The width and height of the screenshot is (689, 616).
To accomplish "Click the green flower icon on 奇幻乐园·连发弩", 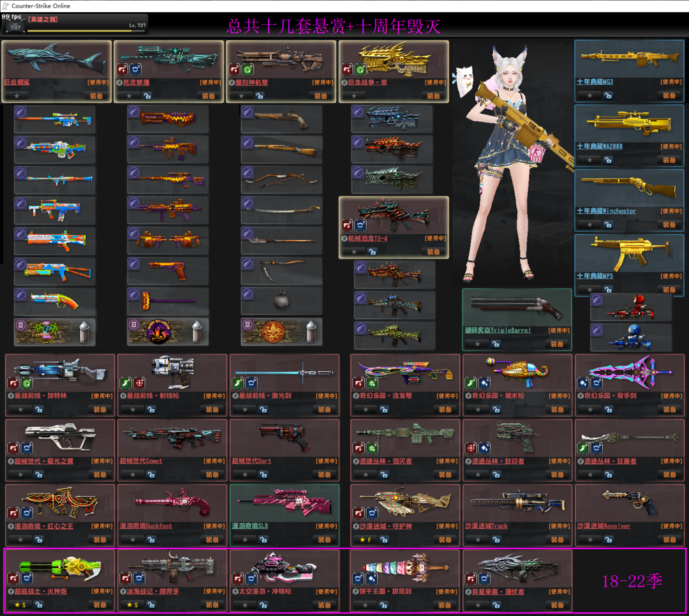I will click(x=372, y=383).
